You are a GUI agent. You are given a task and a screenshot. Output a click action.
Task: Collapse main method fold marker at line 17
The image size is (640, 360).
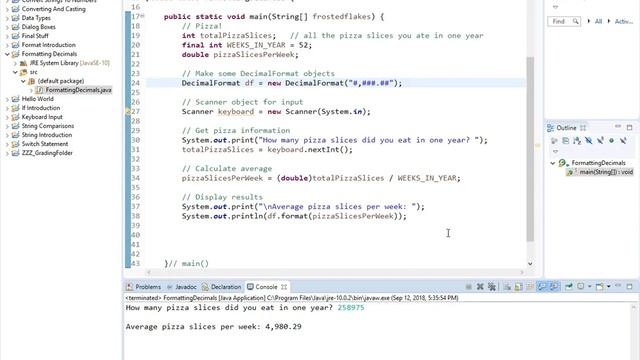coord(142,16)
